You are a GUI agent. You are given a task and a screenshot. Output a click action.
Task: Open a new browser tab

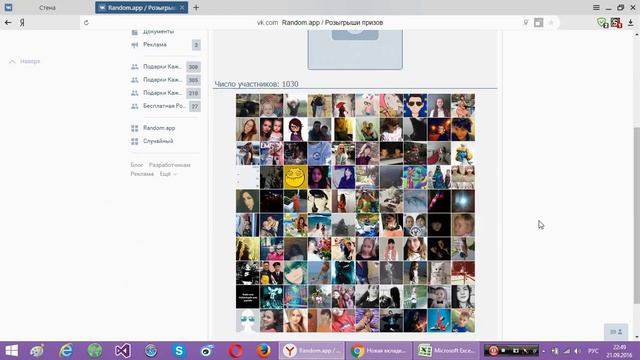(x=196, y=7)
